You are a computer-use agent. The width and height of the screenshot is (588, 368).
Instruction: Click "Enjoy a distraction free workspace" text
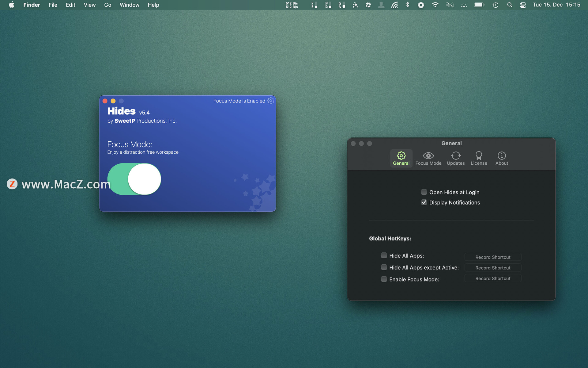pyautogui.click(x=143, y=152)
